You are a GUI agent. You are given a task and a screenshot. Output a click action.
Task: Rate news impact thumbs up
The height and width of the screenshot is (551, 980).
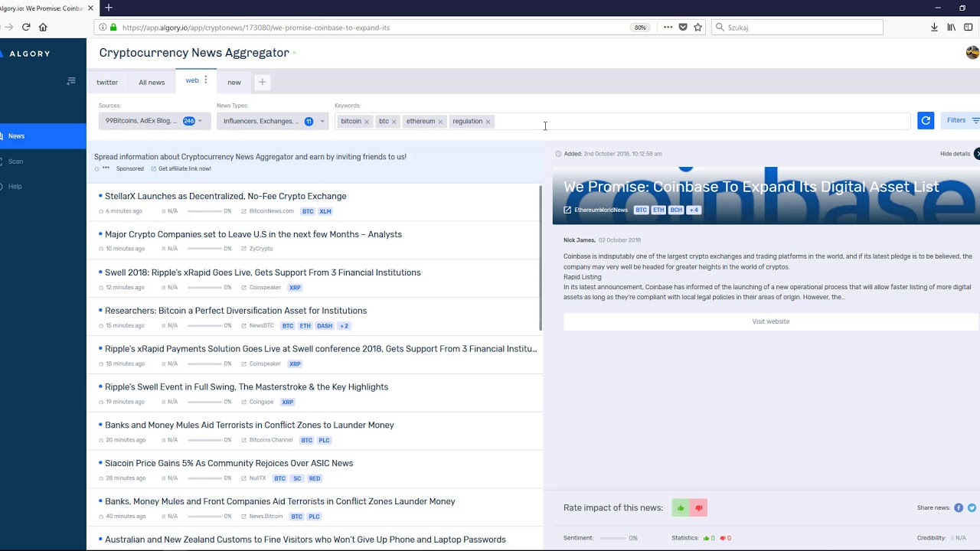(681, 507)
